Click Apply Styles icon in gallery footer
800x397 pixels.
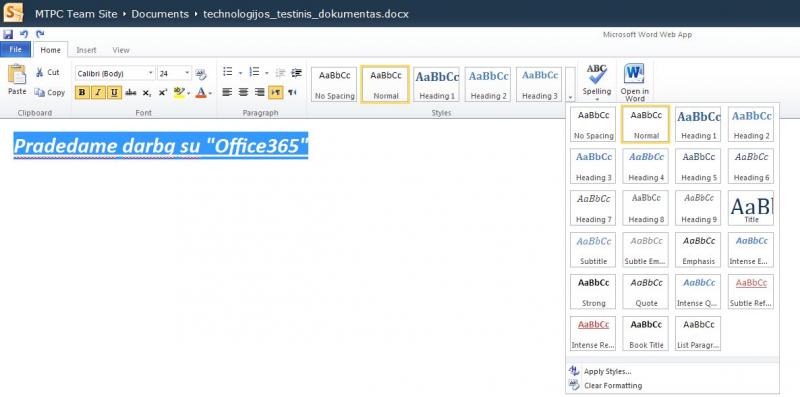(x=574, y=371)
